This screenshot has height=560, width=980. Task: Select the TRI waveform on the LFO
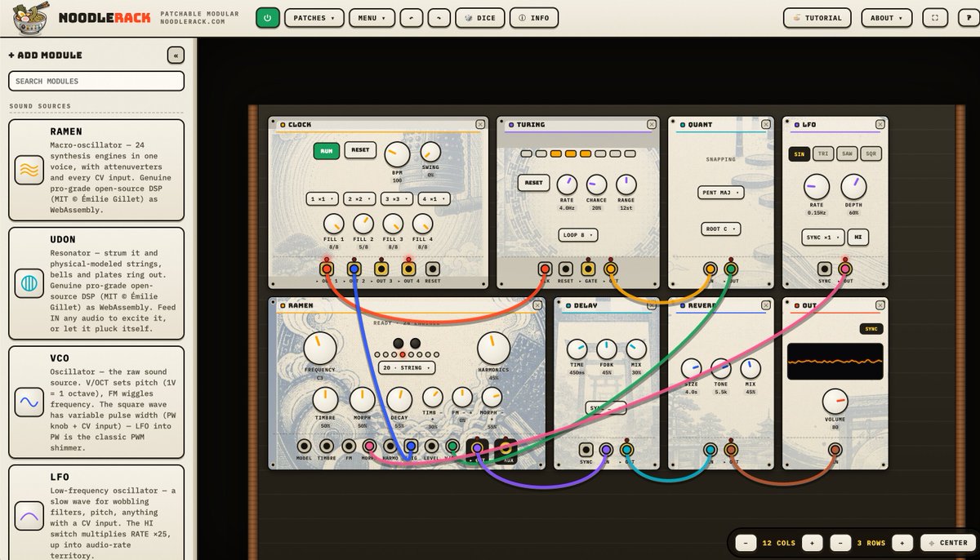pos(823,153)
